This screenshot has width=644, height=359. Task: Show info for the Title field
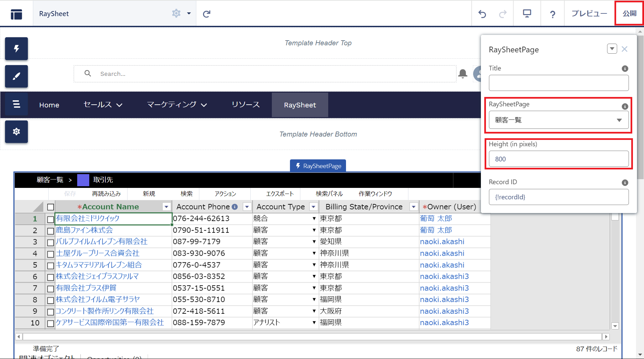click(x=625, y=68)
